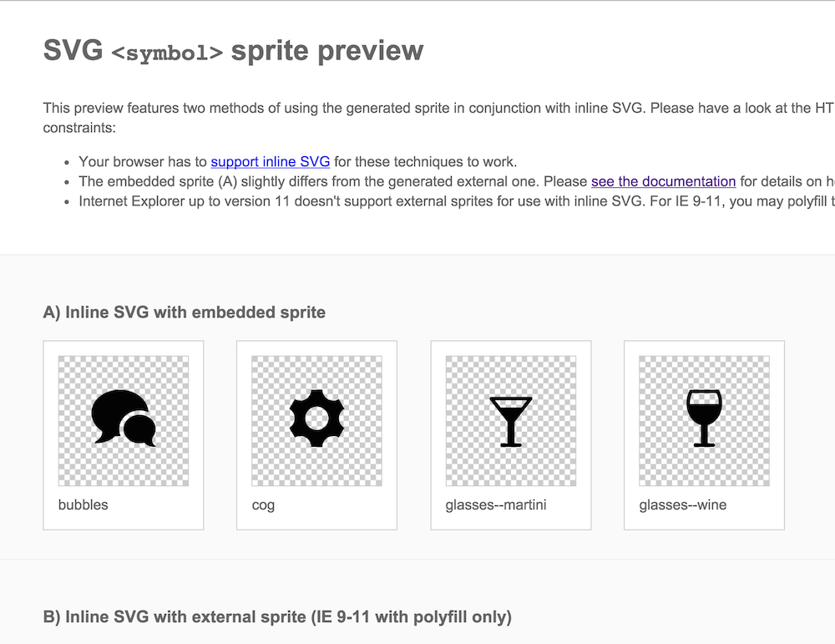Click the word 'SVG' in the page title

(x=73, y=51)
